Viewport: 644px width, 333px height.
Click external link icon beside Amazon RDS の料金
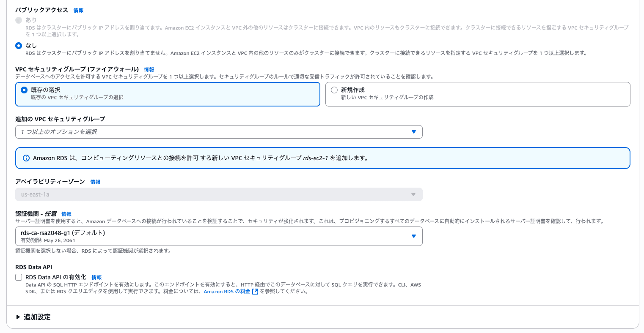[x=255, y=292]
